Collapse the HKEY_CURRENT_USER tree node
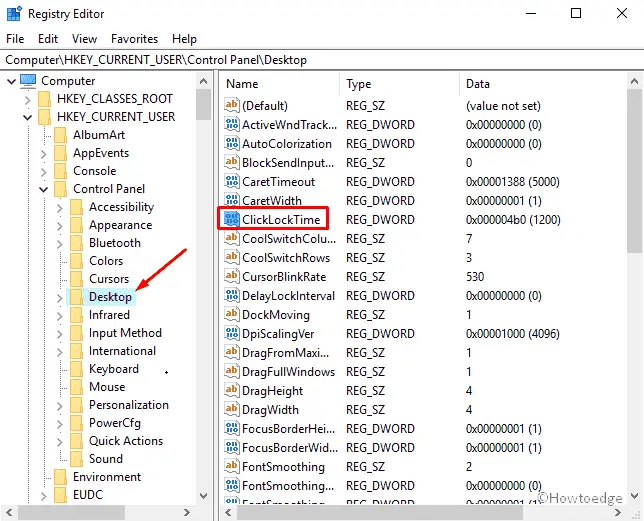The image size is (644, 521). pos(27,117)
